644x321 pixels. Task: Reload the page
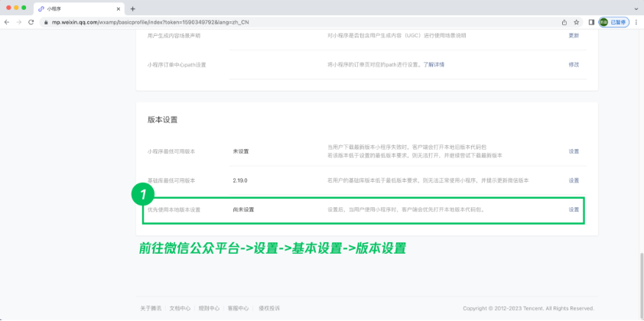pyautogui.click(x=31, y=22)
